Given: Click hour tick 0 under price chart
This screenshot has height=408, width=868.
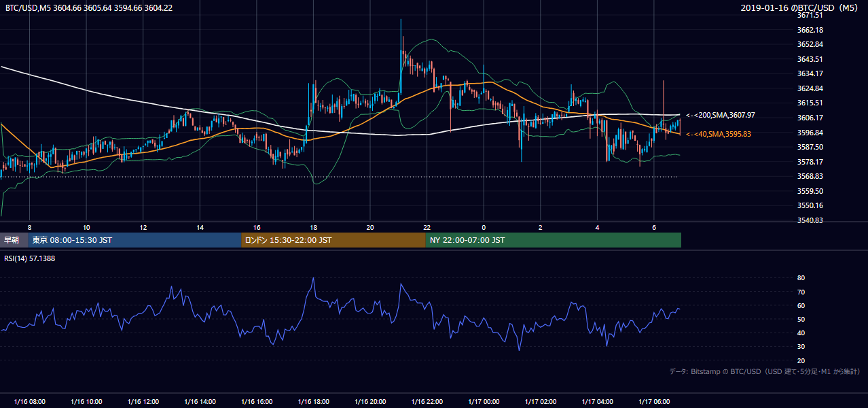Looking at the screenshot, I should tap(484, 227).
